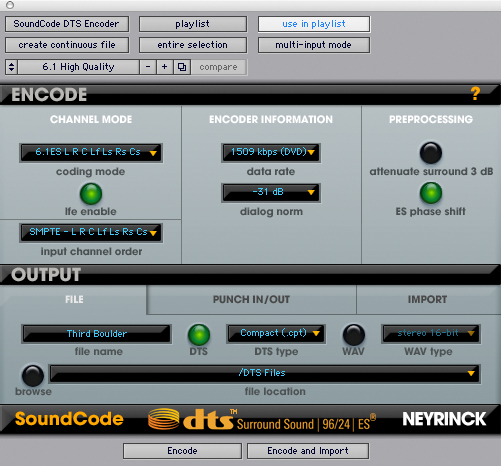Viewport: 501px width, 466px height.
Task: Click the copy settings icon next to plus
Action: click(x=182, y=67)
